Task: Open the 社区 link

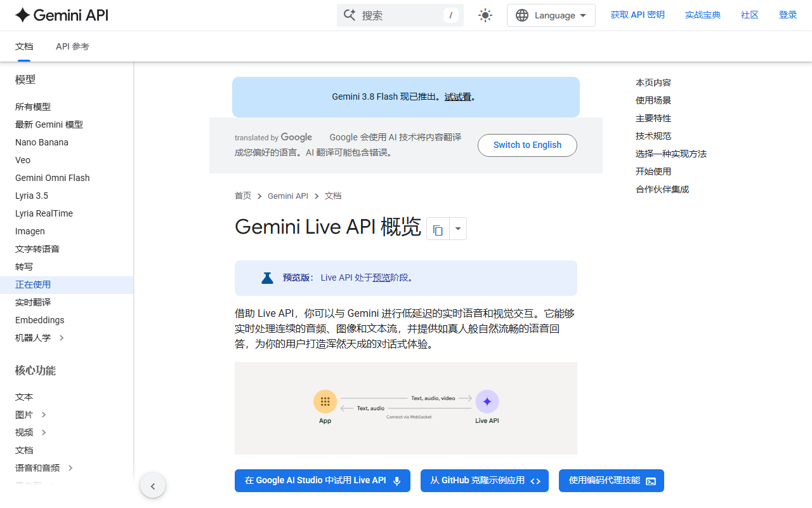Action: (x=750, y=15)
